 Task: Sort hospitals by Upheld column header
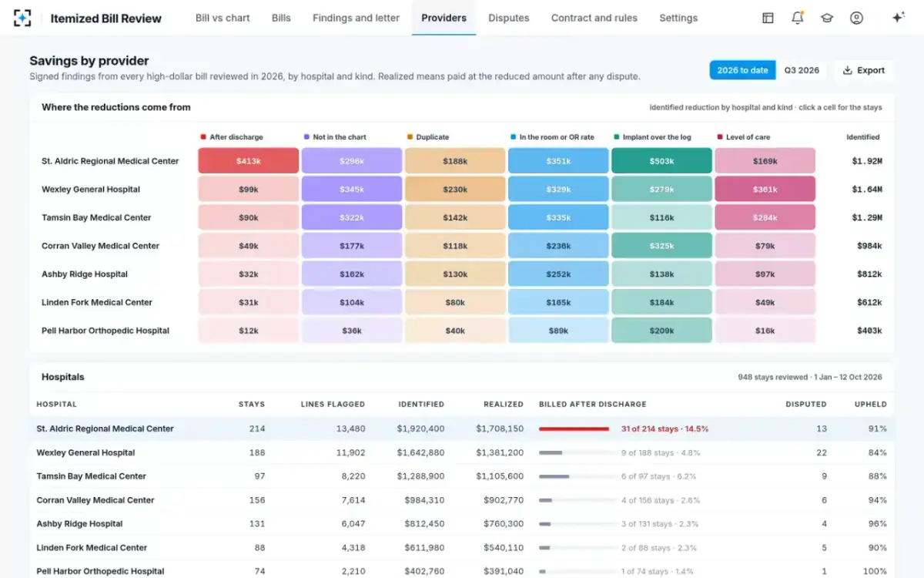click(x=871, y=404)
